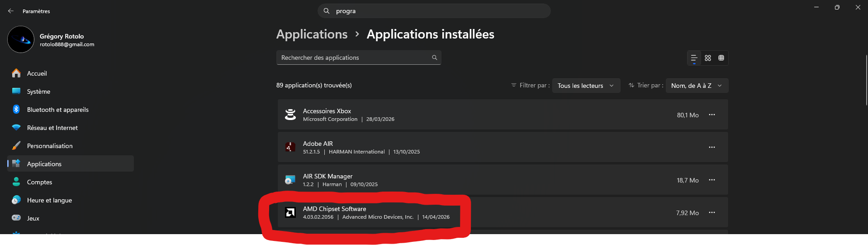
Task: Click the Applications breadcrumb link
Action: 312,34
